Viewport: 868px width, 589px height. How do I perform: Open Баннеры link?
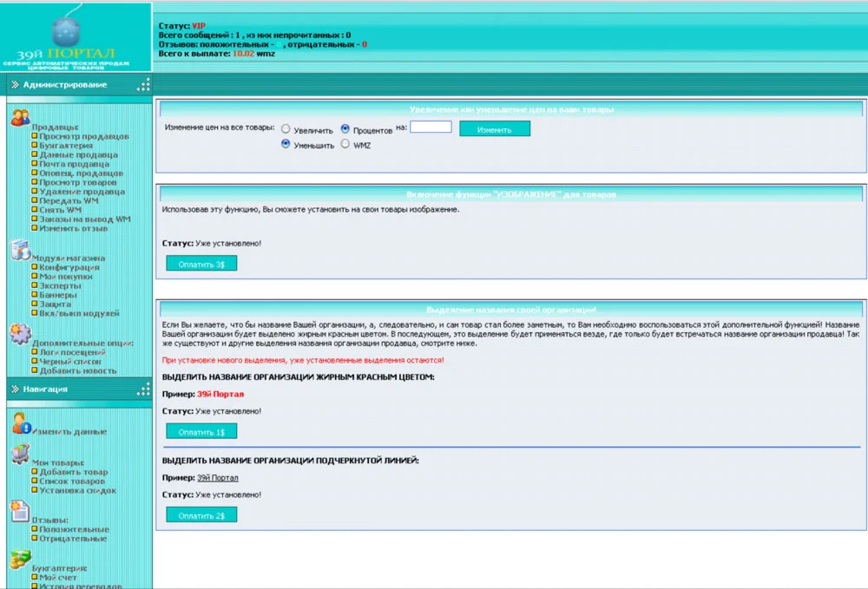tap(58, 295)
